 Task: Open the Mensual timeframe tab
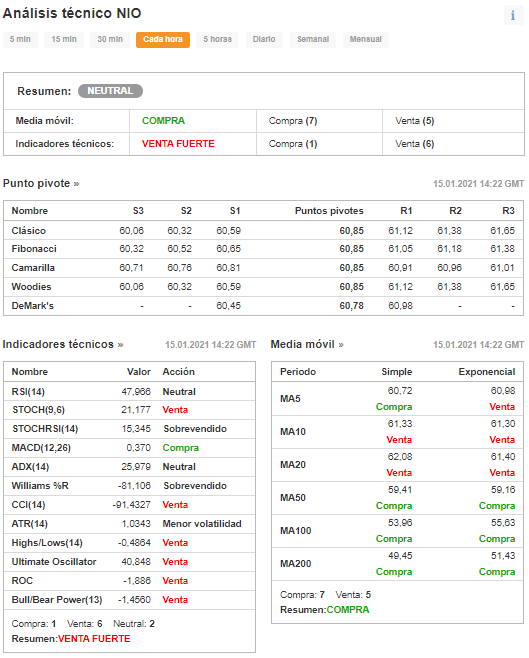click(365, 39)
